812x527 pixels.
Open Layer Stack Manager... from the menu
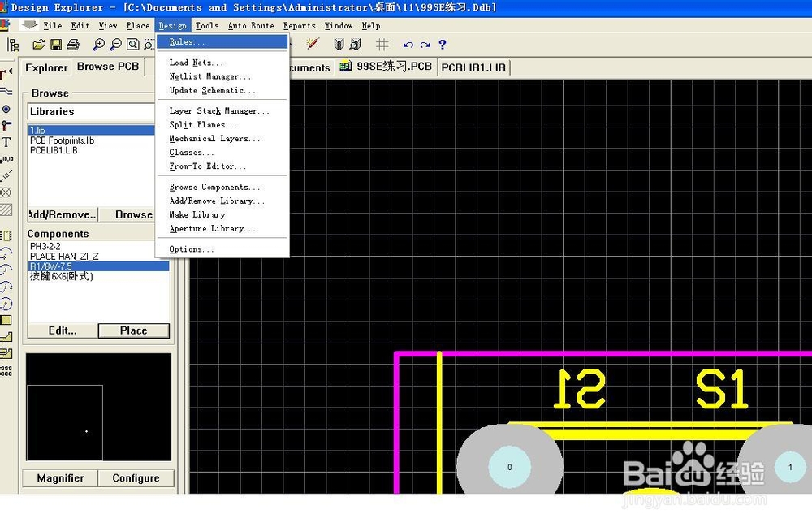(222, 110)
